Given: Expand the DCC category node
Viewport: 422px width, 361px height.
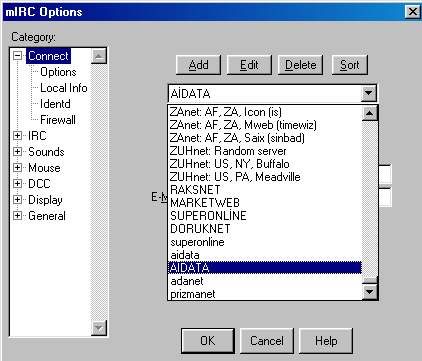Looking at the screenshot, I should click(x=17, y=184).
